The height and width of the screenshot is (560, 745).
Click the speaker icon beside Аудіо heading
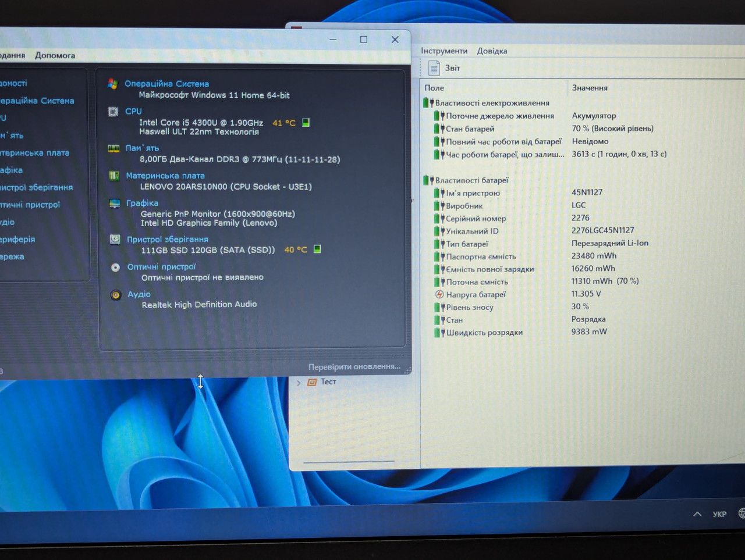point(116,295)
